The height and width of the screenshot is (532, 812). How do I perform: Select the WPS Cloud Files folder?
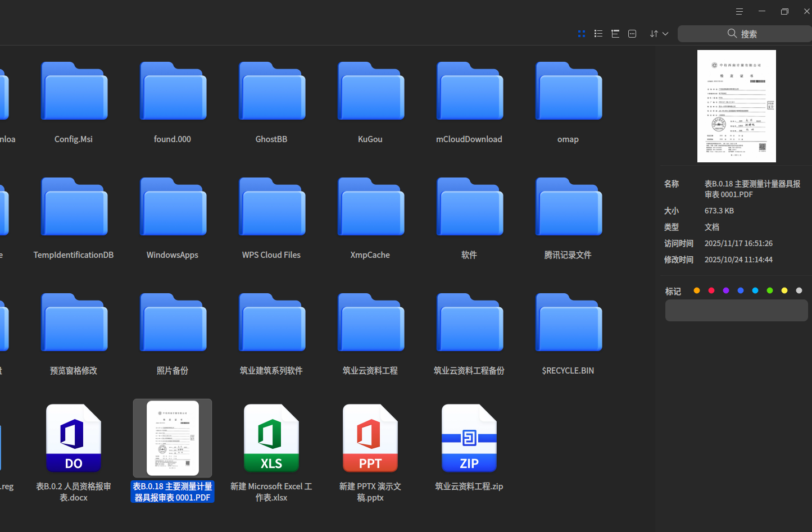271,207
